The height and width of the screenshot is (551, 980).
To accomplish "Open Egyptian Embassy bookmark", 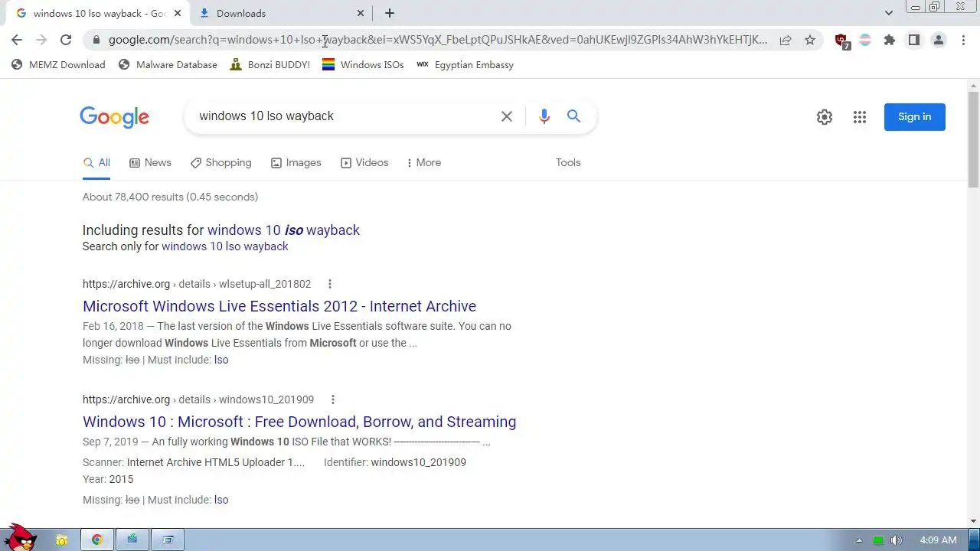I will [465, 65].
